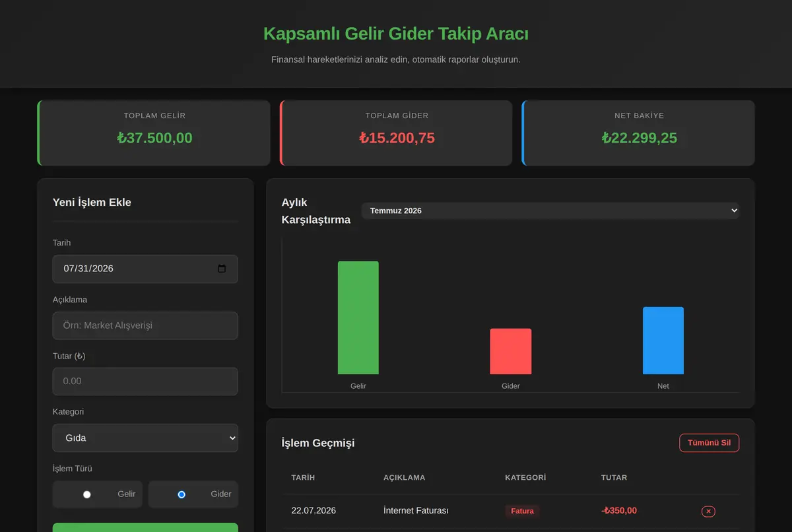Click the green submit button under the form
The height and width of the screenshot is (532, 792).
pos(145,527)
